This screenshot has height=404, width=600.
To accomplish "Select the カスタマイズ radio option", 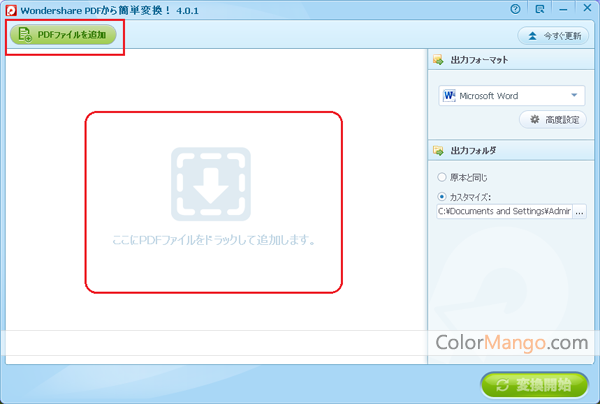I will coord(442,197).
